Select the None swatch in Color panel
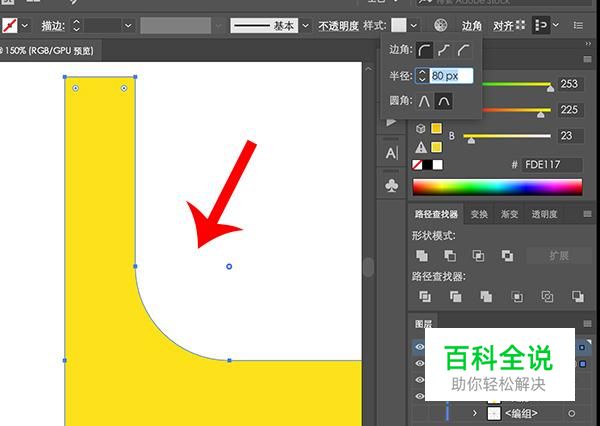 417,165
